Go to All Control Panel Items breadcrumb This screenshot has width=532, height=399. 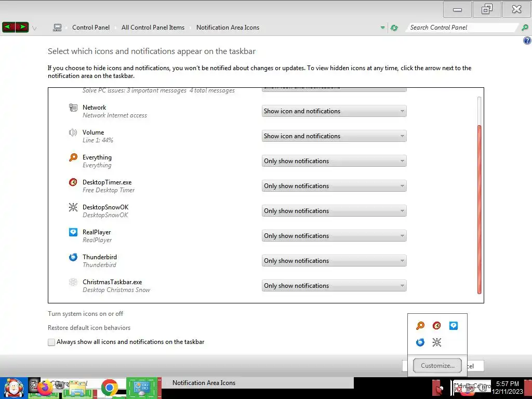[153, 28]
